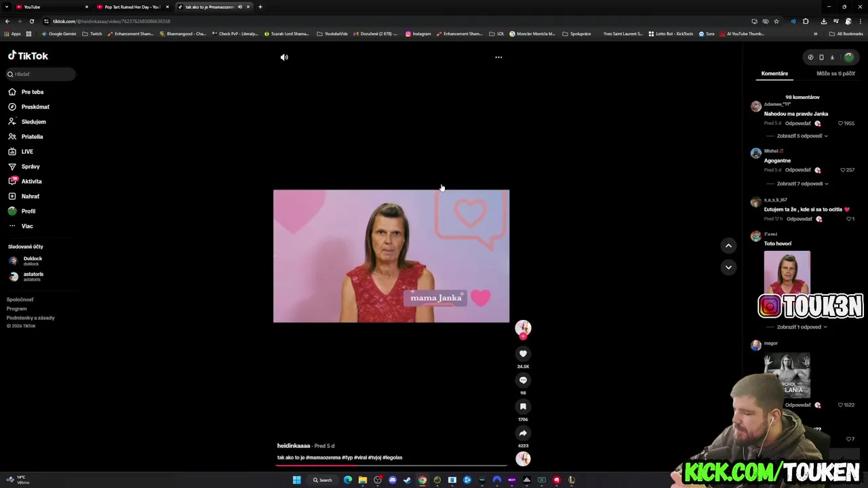
Task: Expand Zobraziť 5 odpovedí replies
Action: click(x=802, y=136)
